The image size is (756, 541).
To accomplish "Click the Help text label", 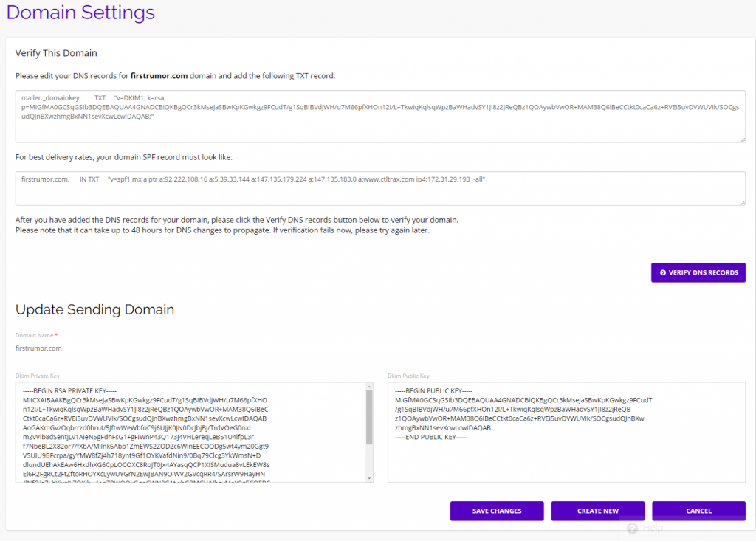I will pyautogui.click(x=653, y=528).
